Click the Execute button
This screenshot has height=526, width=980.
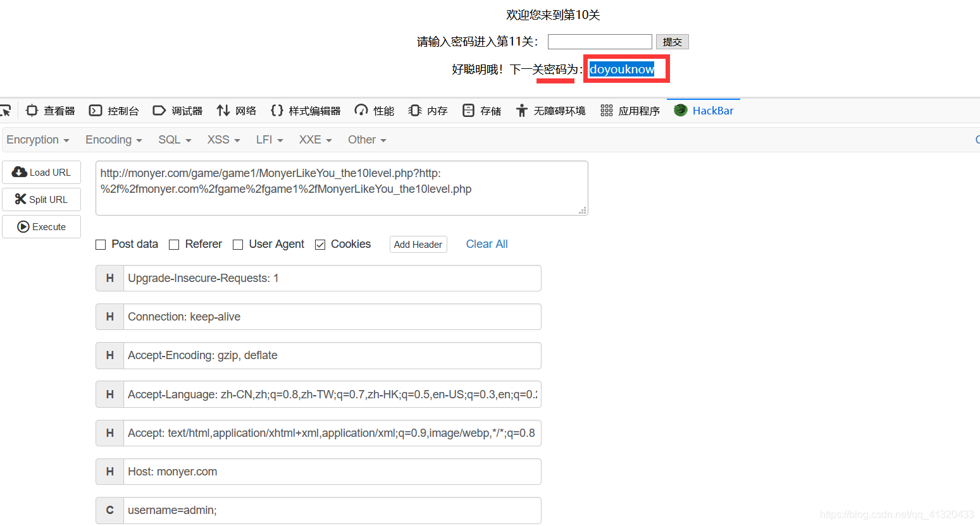(42, 227)
